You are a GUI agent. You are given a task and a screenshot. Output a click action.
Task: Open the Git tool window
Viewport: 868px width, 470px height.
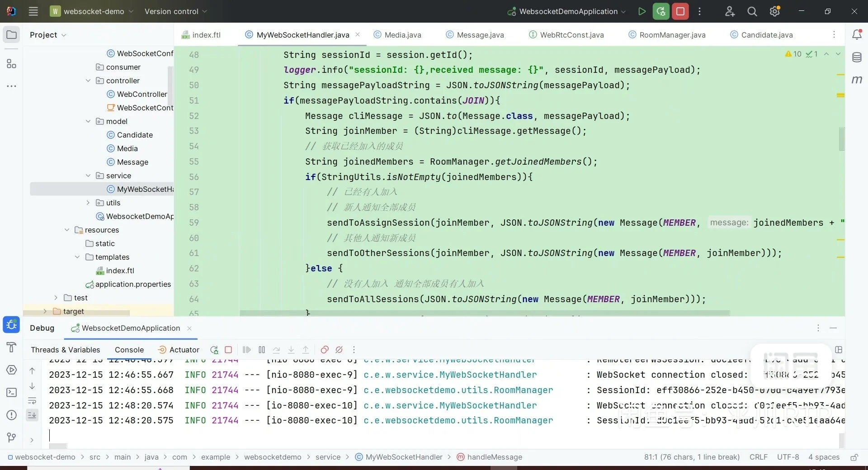(x=11, y=437)
